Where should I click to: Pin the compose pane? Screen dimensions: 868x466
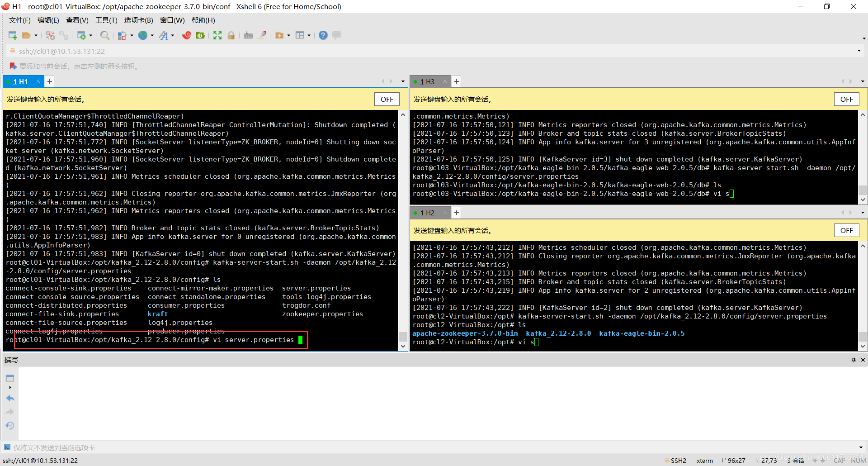tap(854, 360)
